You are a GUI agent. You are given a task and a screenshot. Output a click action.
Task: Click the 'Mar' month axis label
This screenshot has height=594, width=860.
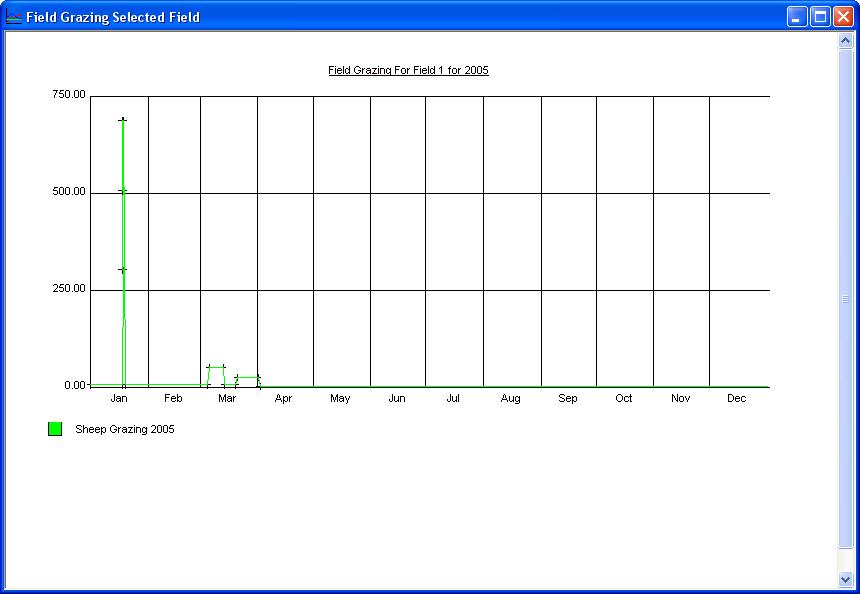pos(227,398)
